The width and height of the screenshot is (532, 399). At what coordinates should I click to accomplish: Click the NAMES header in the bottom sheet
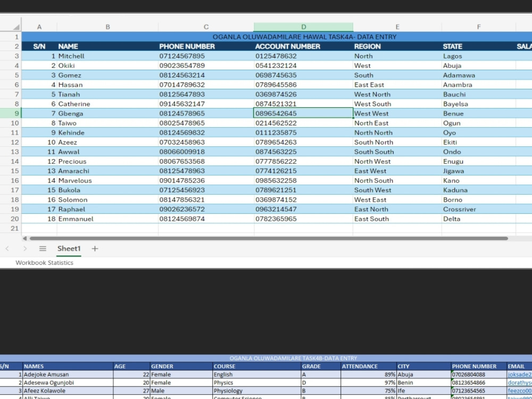68,367
